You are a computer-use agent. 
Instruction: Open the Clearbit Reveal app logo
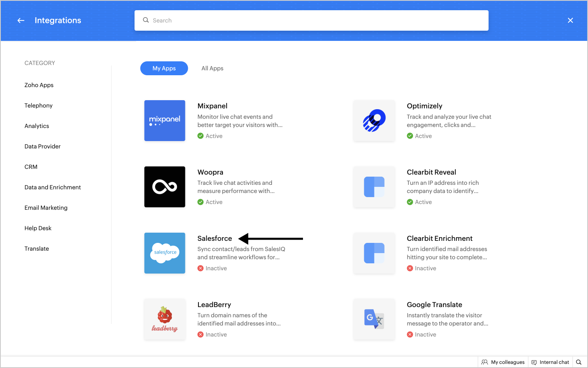tap(374, 187)
